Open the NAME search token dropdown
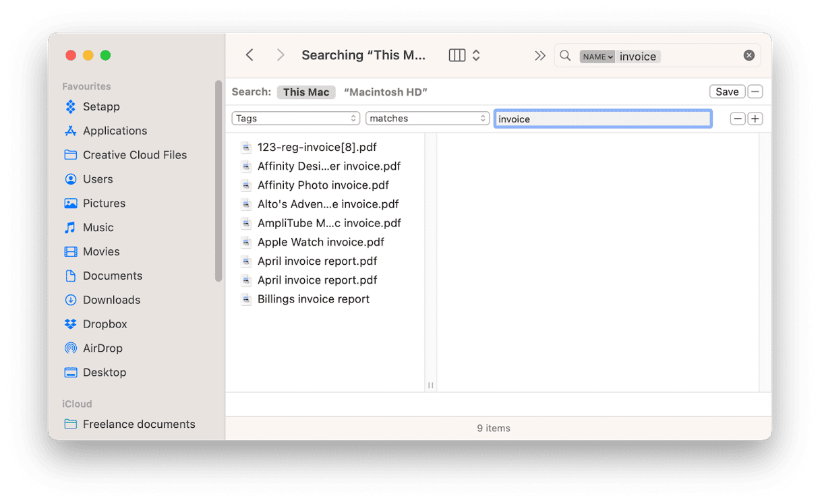Viewport: 820px width, 504px height. tap(597, 57)
